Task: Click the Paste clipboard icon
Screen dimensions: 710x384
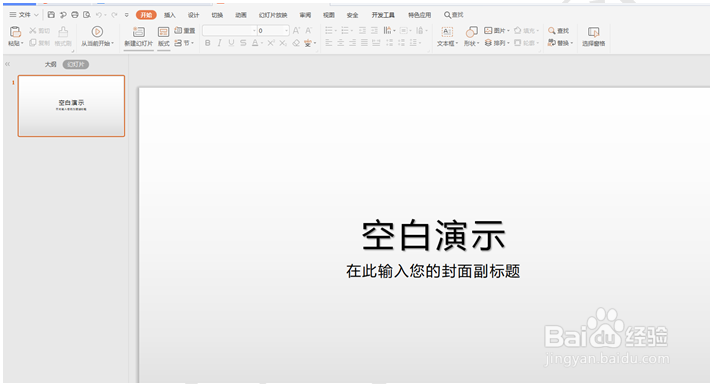Action: tap(15, 32)
